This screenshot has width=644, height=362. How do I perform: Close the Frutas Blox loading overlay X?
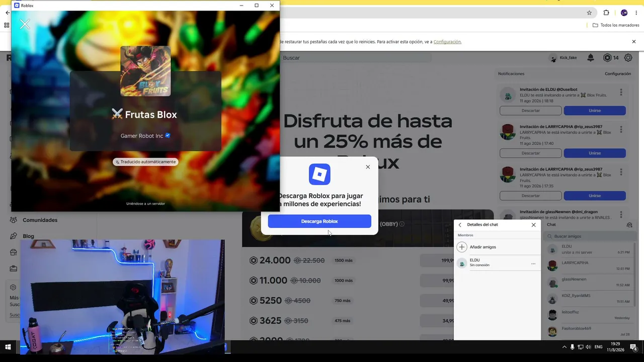coord(25,24)
